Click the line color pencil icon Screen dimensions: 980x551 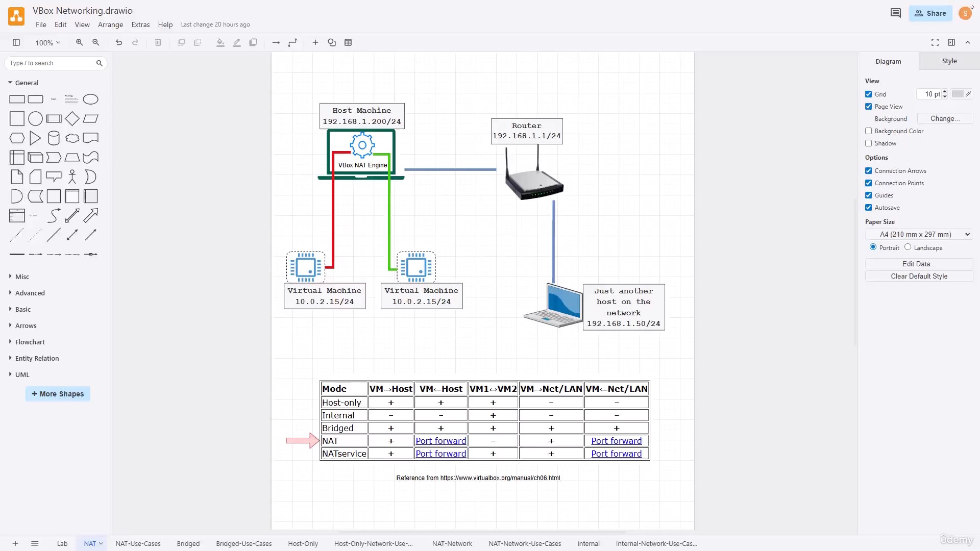tap(237, 43)
